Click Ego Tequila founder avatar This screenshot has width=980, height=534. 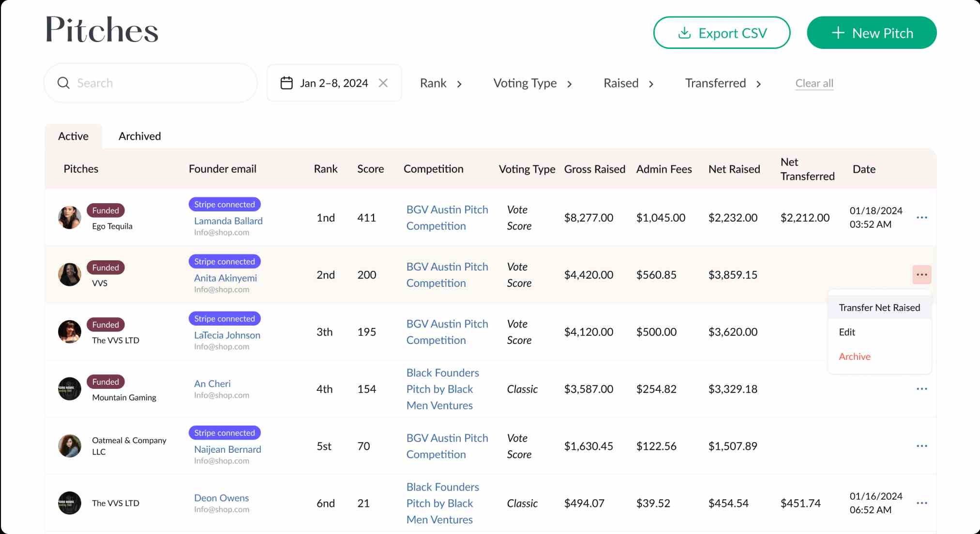70,218
